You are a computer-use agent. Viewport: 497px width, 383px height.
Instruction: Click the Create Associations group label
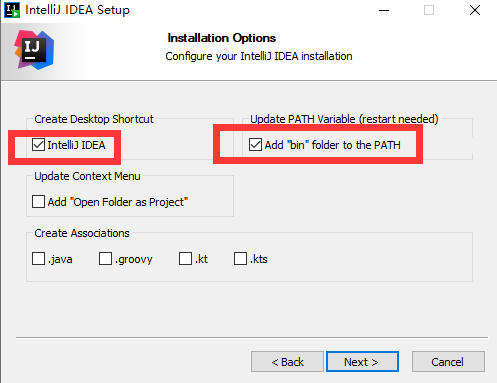pos(82,233)
